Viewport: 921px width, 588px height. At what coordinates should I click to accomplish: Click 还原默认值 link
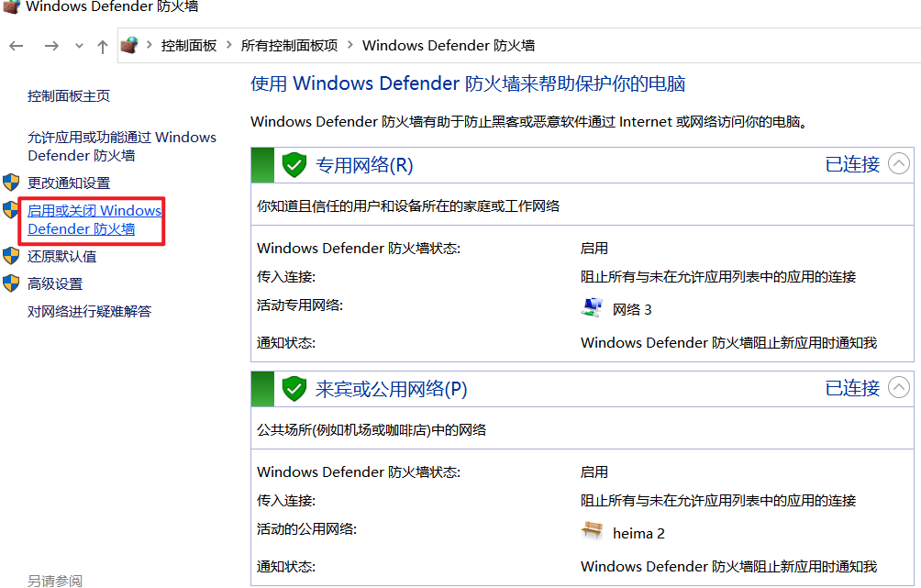click(x=61, y=256)
